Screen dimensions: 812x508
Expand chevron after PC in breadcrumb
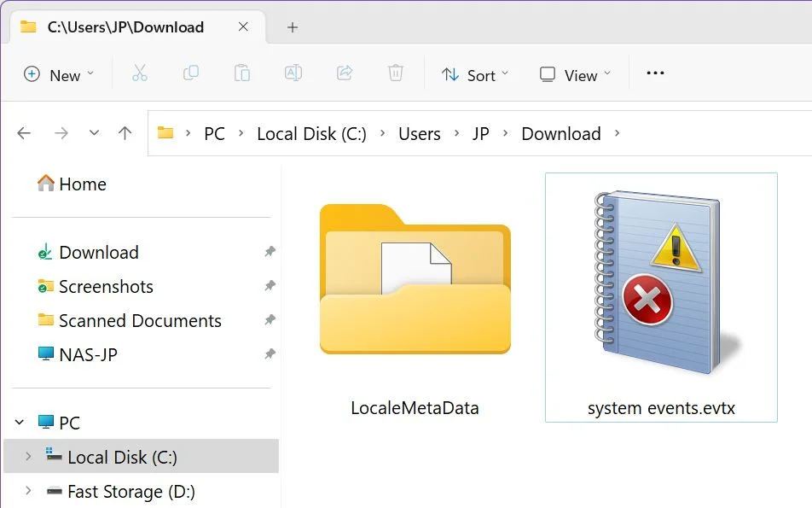(x=241, y=133)
